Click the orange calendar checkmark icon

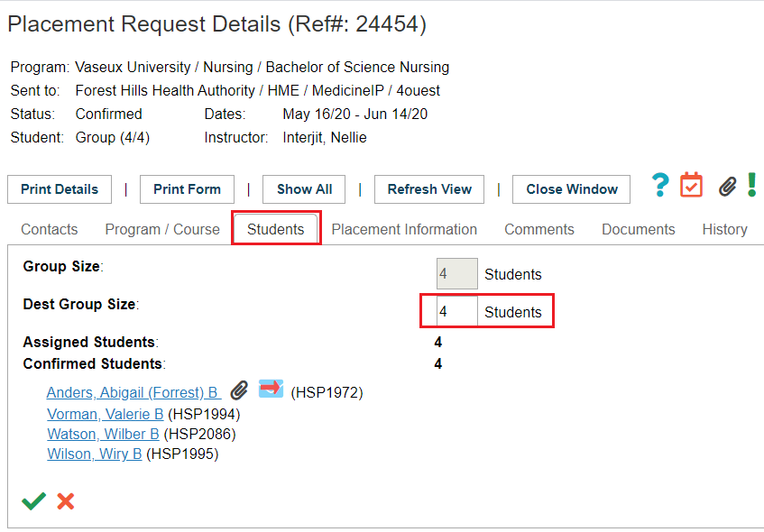point(692,185)
